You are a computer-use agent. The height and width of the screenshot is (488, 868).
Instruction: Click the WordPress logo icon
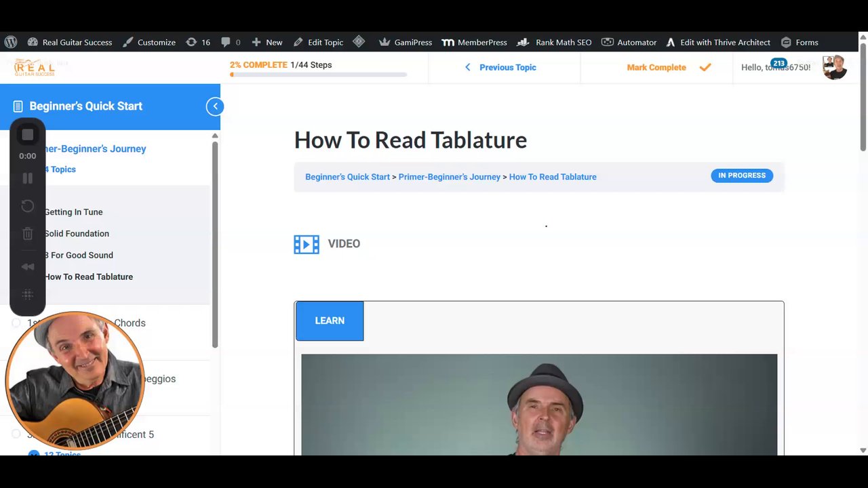point(11,42)
